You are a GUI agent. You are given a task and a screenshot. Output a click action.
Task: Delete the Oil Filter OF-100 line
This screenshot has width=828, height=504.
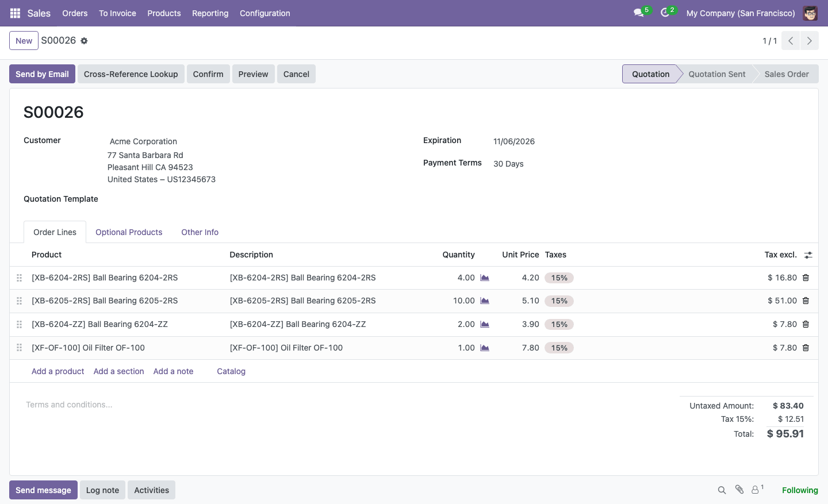click(x=806, y=348)
